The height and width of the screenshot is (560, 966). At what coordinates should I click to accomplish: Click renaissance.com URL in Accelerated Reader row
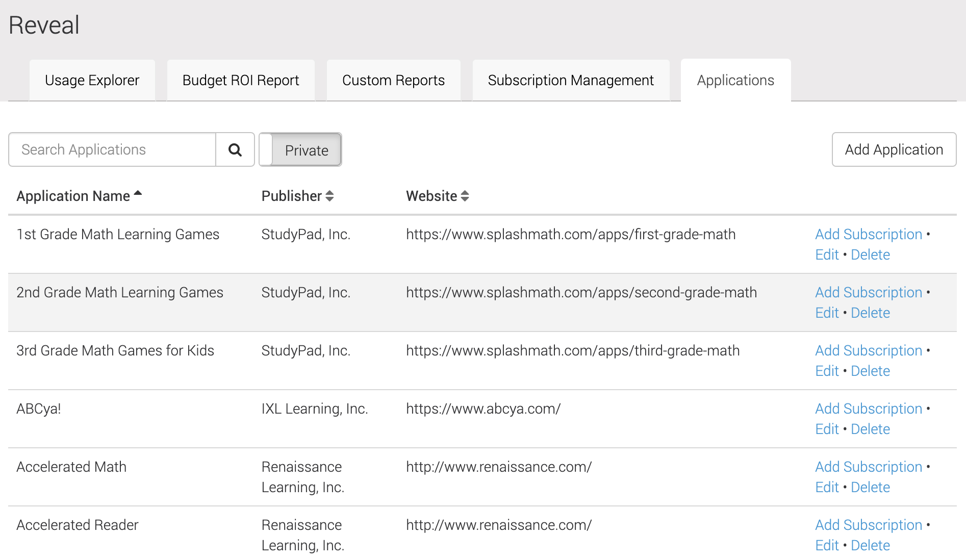pos(499,525)
